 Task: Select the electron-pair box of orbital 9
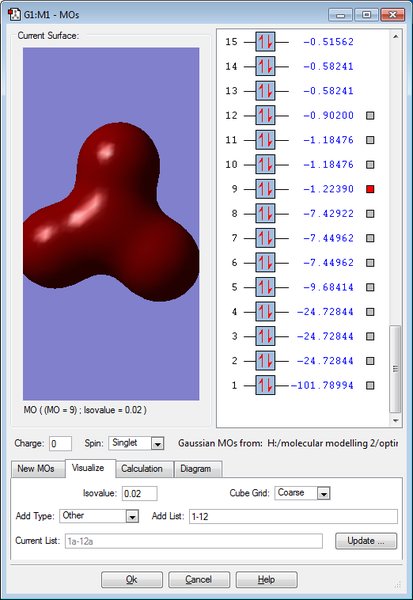pos(265,189)
